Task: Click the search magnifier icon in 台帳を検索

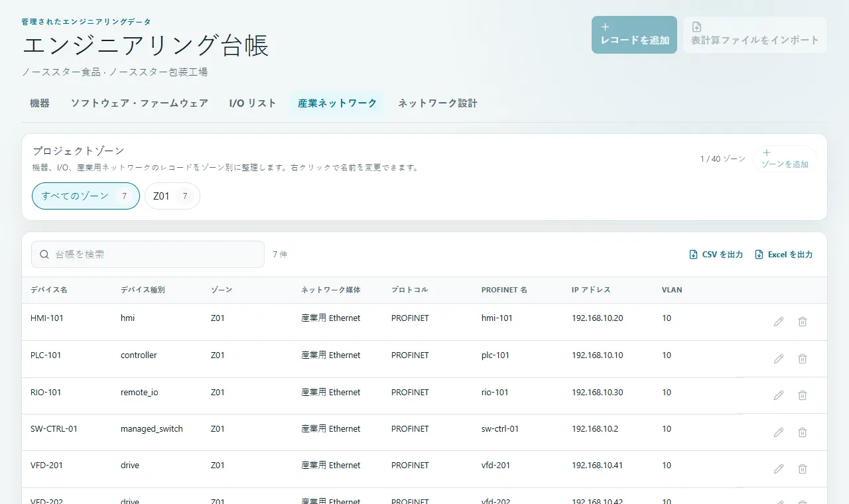Action: click(44, 254)
